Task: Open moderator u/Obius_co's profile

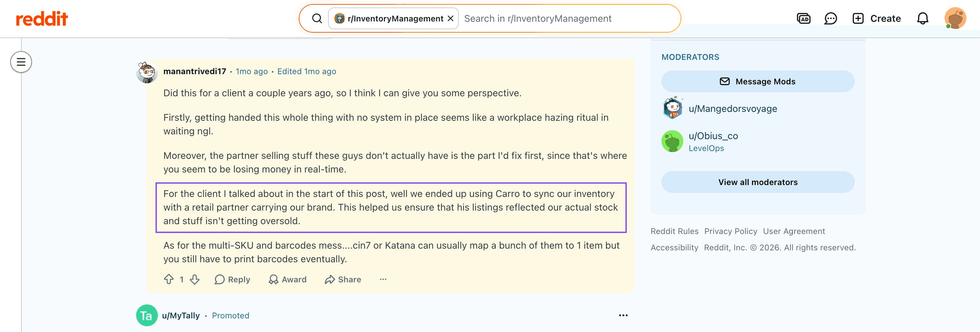Action: tap(713, 136)
